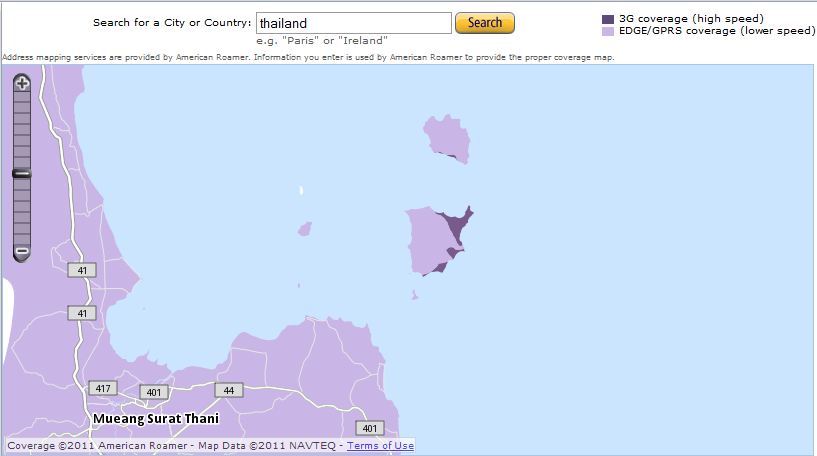
Task: Click the 41 shield closest to 417 shield
Action: coord(82,313)
